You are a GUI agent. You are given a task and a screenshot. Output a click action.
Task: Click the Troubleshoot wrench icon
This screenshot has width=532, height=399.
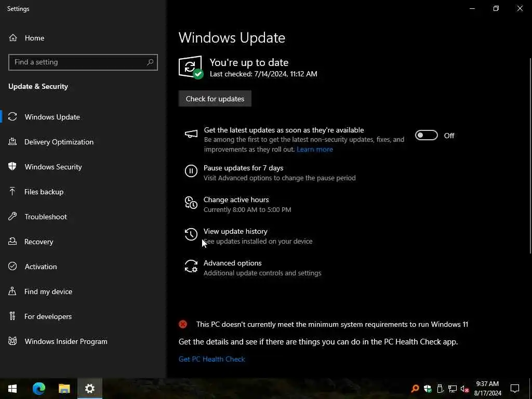click(x=12, y=217)
